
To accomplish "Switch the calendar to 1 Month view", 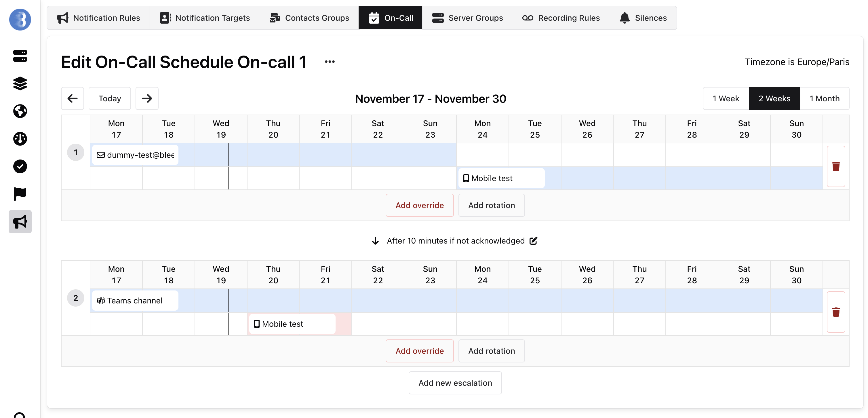I will pos(824,98).
